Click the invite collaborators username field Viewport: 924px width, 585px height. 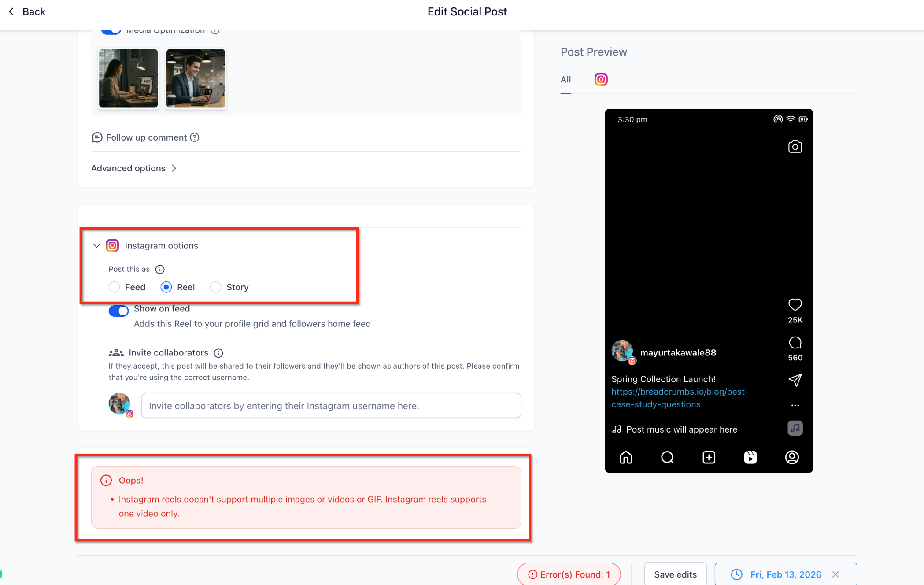[331, 406]
